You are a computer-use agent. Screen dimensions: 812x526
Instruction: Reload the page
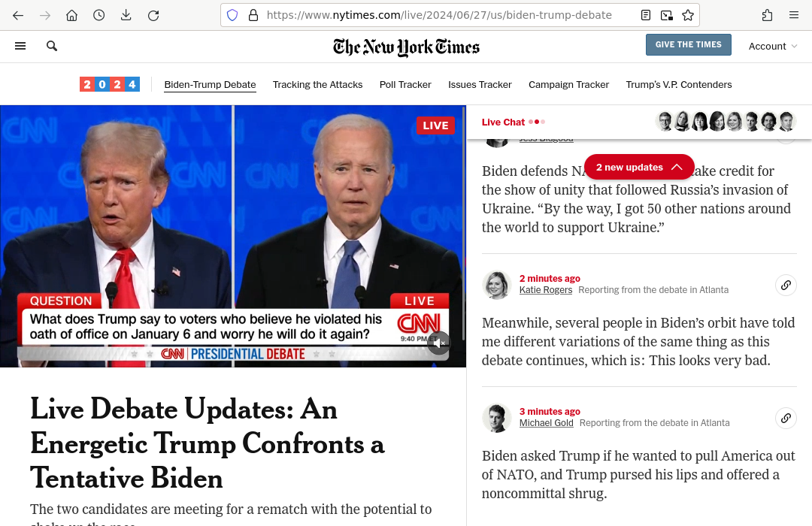(x=153, y=15)
